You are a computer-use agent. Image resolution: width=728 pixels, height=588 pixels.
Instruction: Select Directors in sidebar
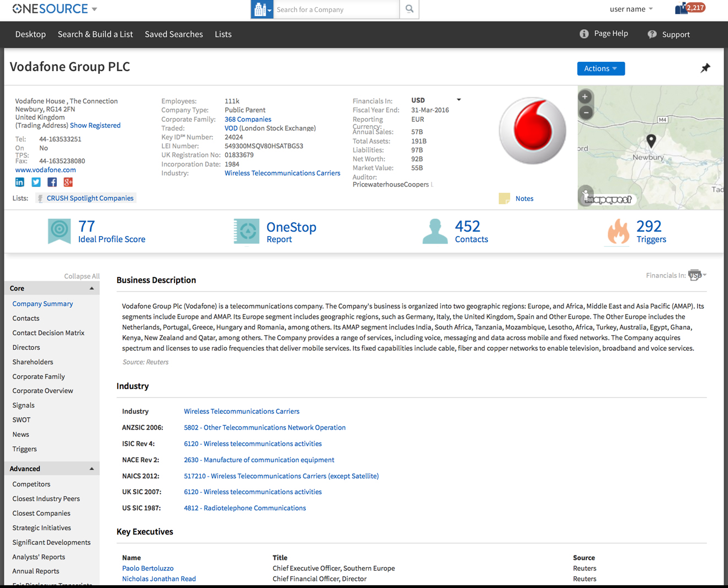tap(26, 348)
